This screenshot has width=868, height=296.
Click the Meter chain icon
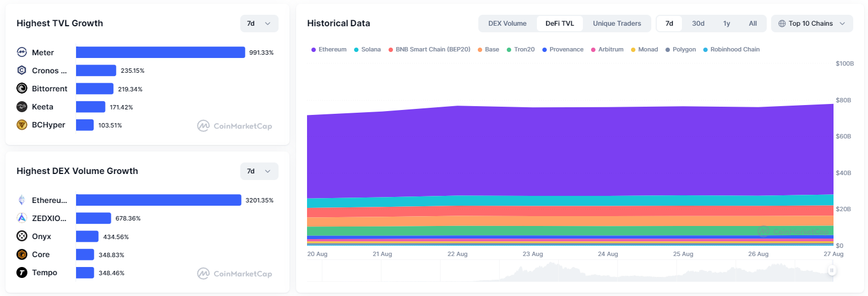[22, 52]
